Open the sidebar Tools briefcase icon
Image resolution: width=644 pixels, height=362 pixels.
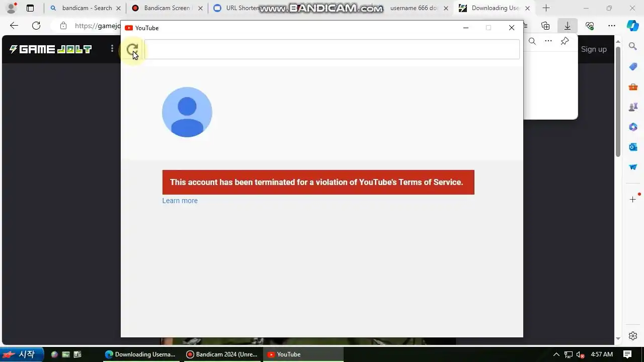tap(633, 86)
